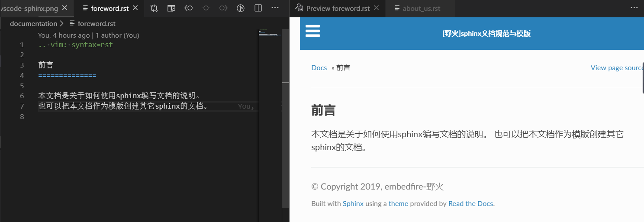
Task: Open the View page source link
Action: 617,68
